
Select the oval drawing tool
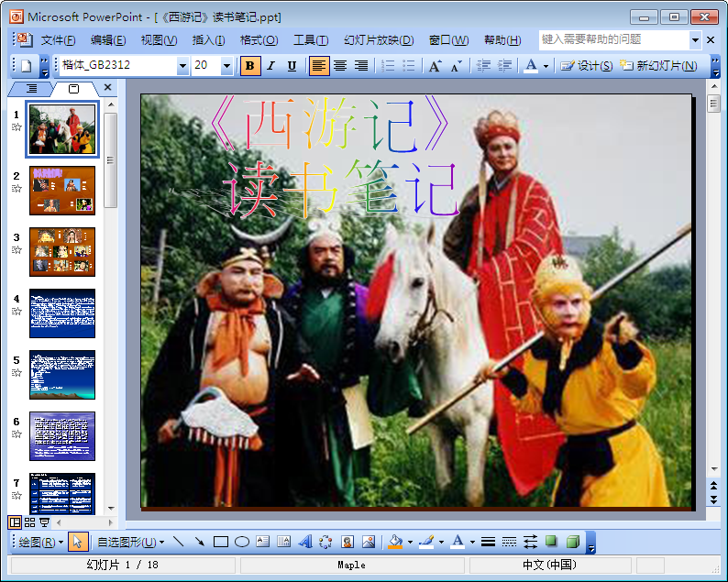pyautogui.click(x=242, y=542)
